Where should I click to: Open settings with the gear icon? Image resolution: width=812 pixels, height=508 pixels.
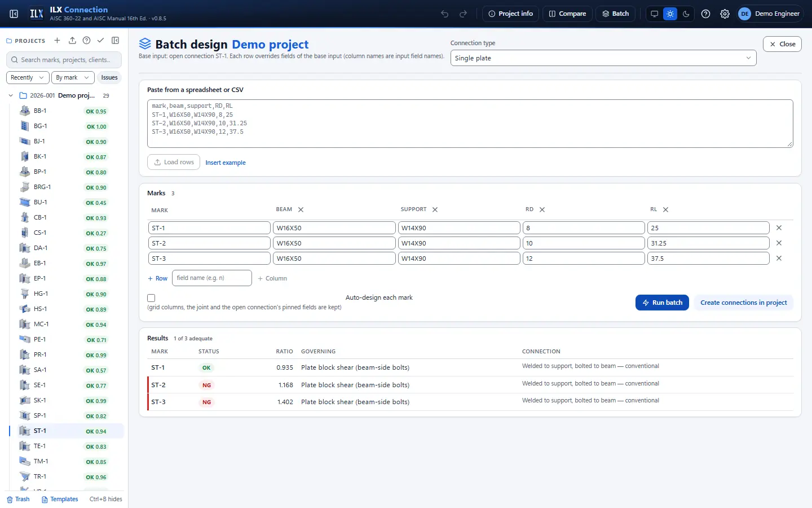click(725, 14)
